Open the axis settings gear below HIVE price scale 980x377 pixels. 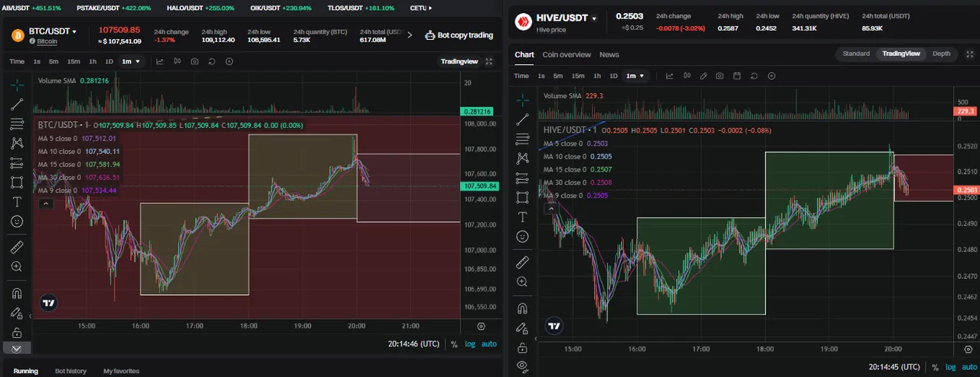click(968, 349)
